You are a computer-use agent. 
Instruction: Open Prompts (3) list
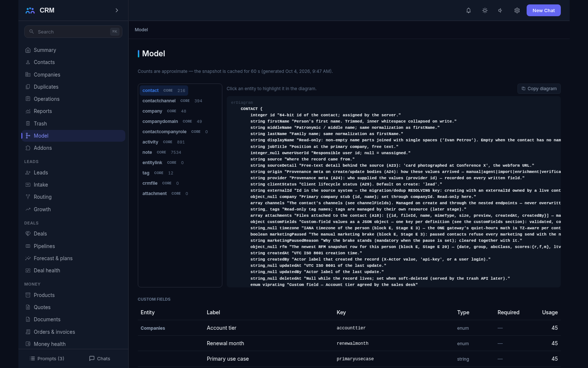(x=47, y=358)
